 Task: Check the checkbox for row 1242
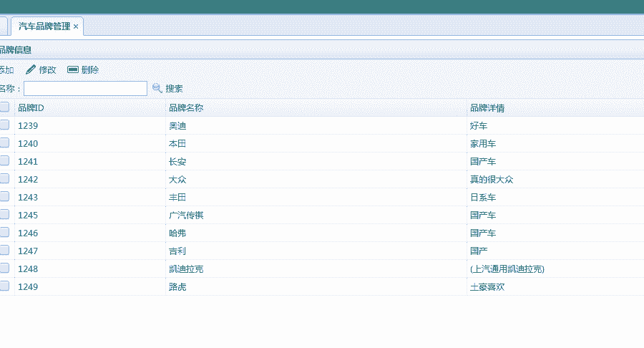[x=4, y=179]
